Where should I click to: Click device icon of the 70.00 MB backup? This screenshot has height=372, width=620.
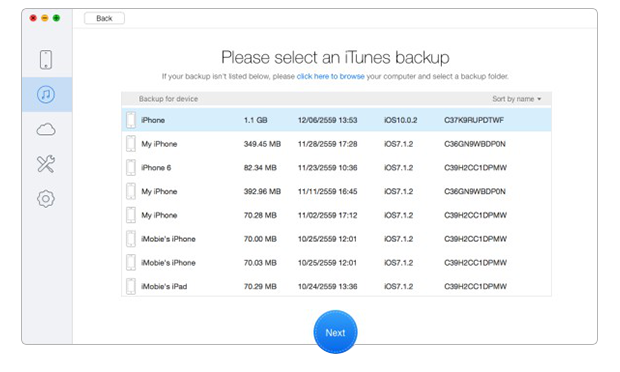tap(131, 239)
